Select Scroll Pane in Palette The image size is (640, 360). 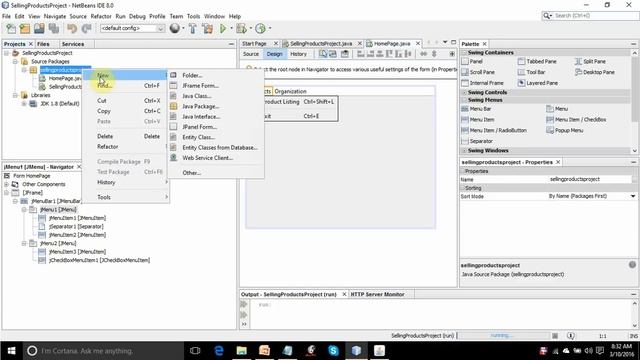(x=478, y=72)
